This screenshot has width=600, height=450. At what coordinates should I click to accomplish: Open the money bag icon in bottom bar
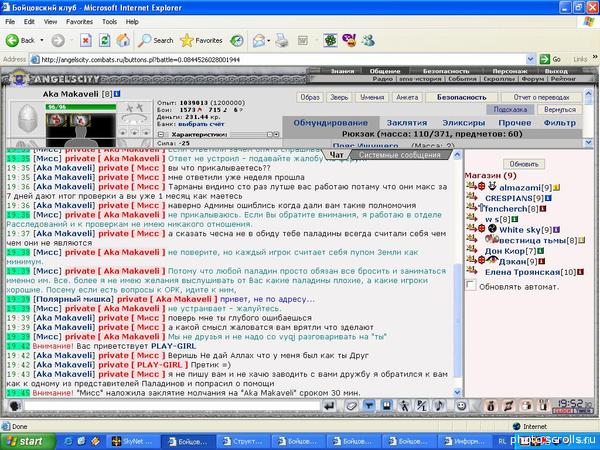[491, 406]
